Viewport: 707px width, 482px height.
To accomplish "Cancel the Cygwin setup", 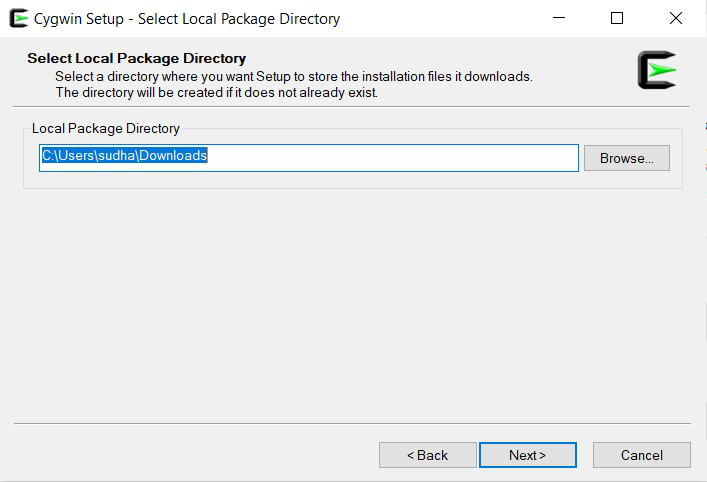I will pyautogui.click(x=642, y=455).
